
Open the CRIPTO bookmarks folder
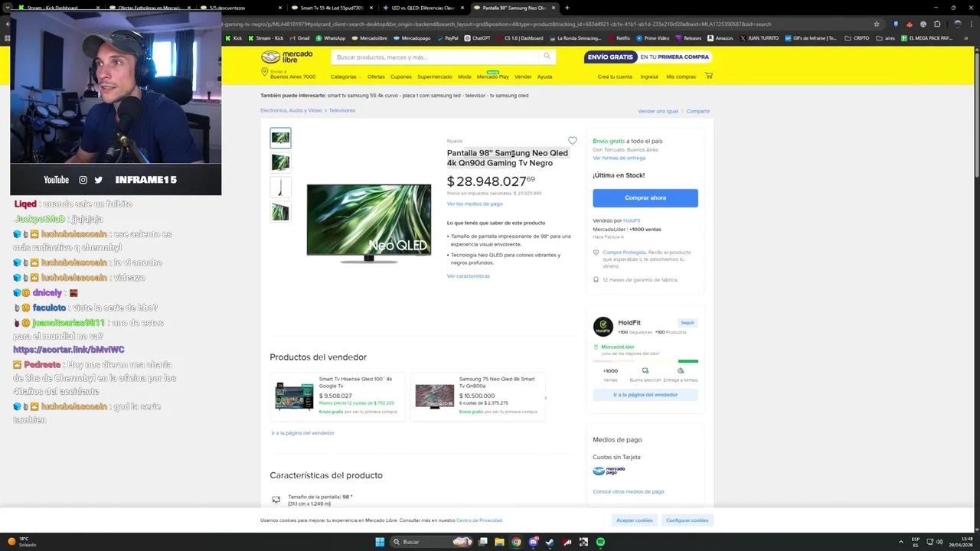coord(857,37)
